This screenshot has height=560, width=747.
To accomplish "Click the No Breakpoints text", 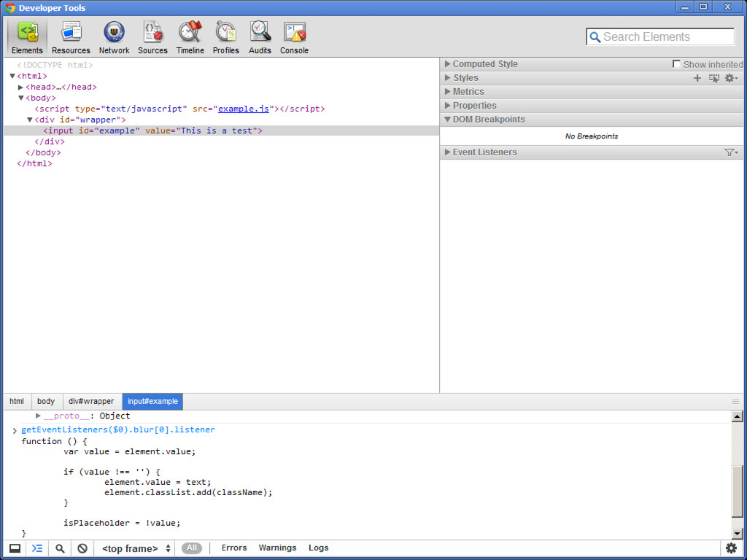I will click(x=591, y=136).
